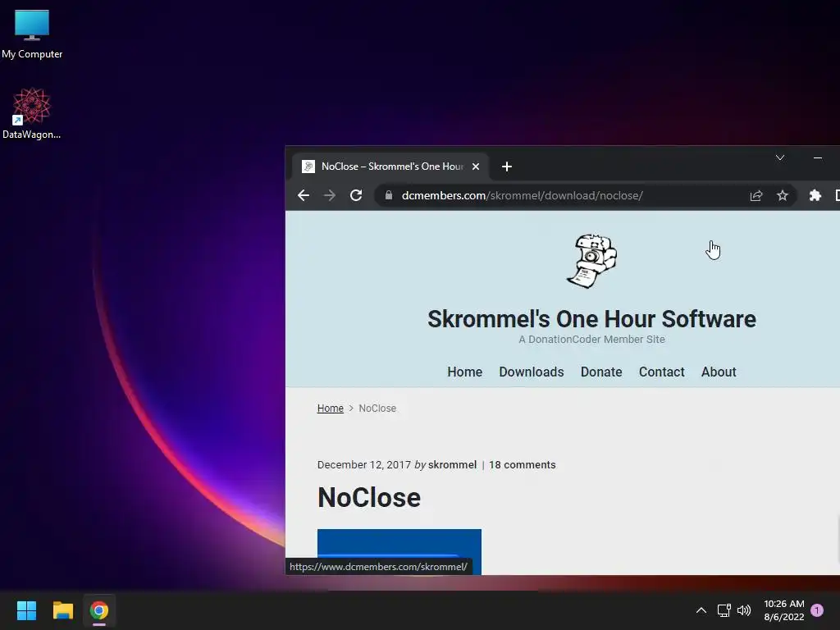
Task: Launch File Explorer from the taskbar
Action: click(62, 610)
